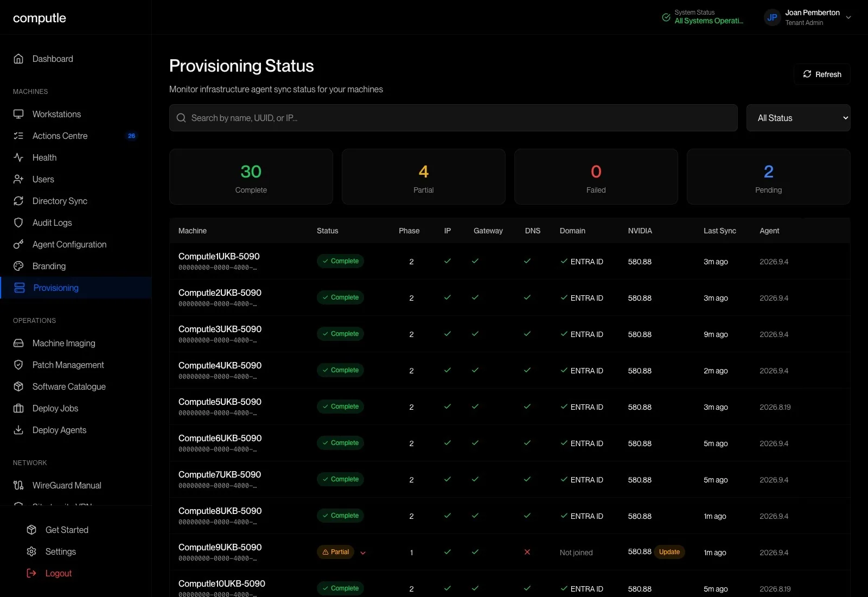
Task: Click the Update badge next to NVIDIA 580.88
Action: coord(669,552)
